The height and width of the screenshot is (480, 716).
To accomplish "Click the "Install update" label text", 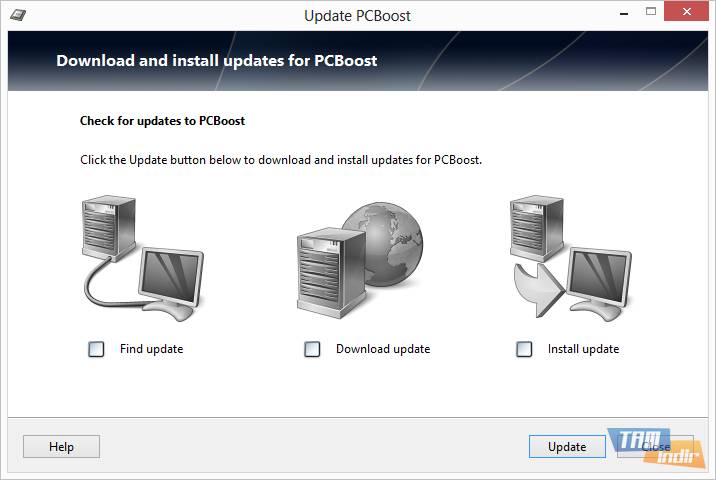I will tap(584, 349).
